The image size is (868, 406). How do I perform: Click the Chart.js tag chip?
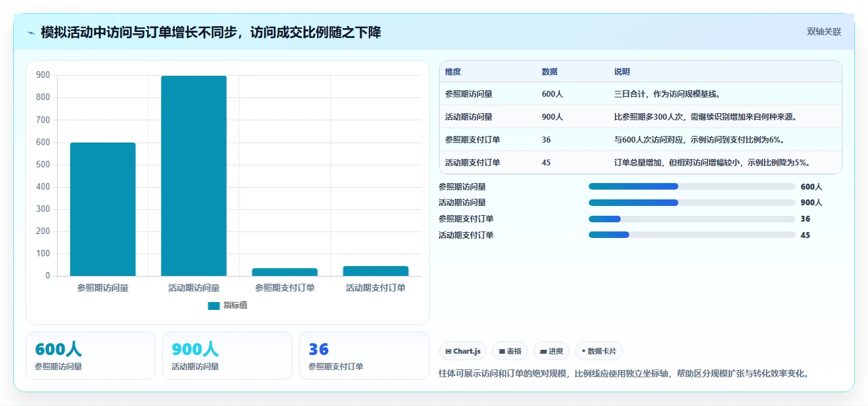tap(462, 351)
